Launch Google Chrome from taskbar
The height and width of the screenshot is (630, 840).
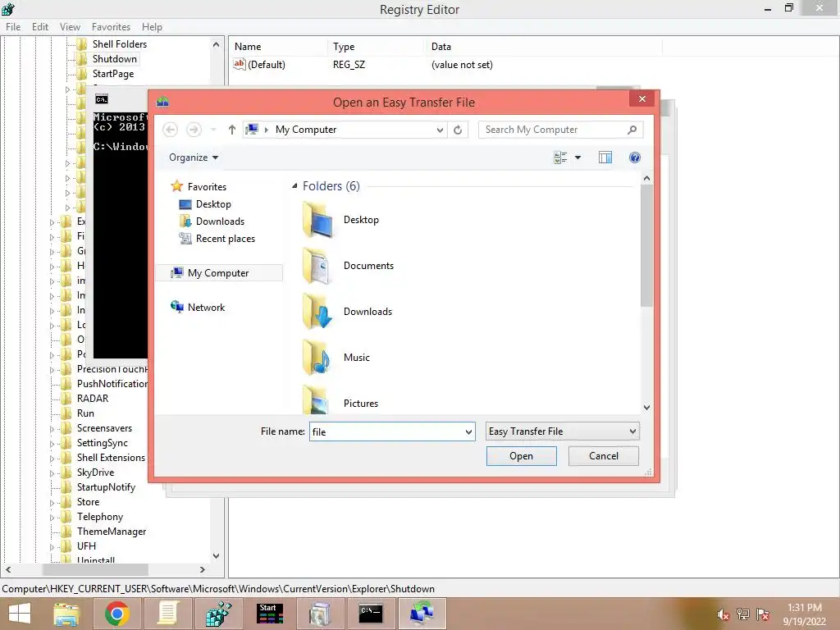(x=116, y=614)
